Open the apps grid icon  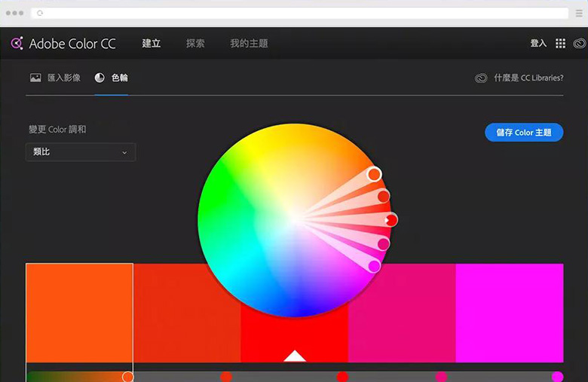click(x=560, y=44)
